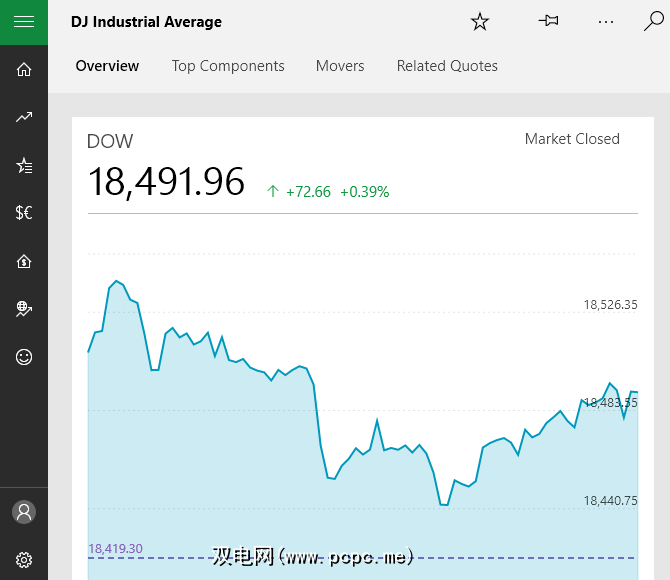This screenshot has width=670, height=580.
Task: Open the Related Quotes tab
Action: pyautogui.click(x=447, y=66)
